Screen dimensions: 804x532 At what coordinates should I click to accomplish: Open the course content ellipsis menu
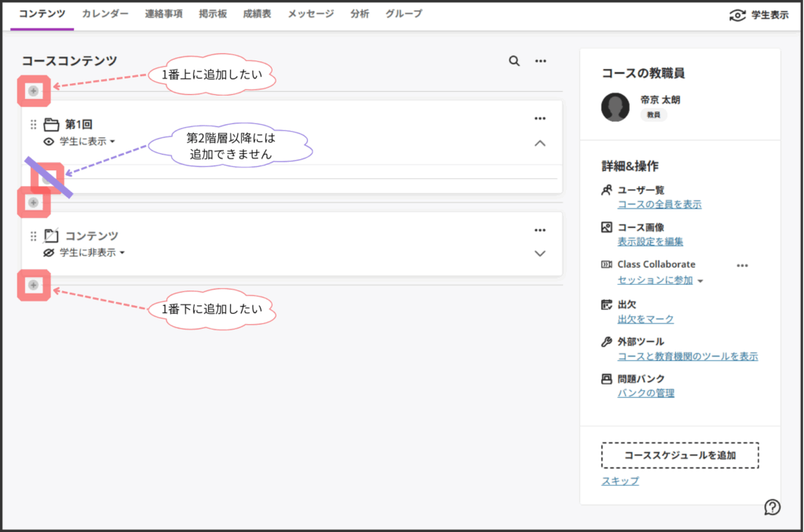pyautogui.click(x=540, y=61)
